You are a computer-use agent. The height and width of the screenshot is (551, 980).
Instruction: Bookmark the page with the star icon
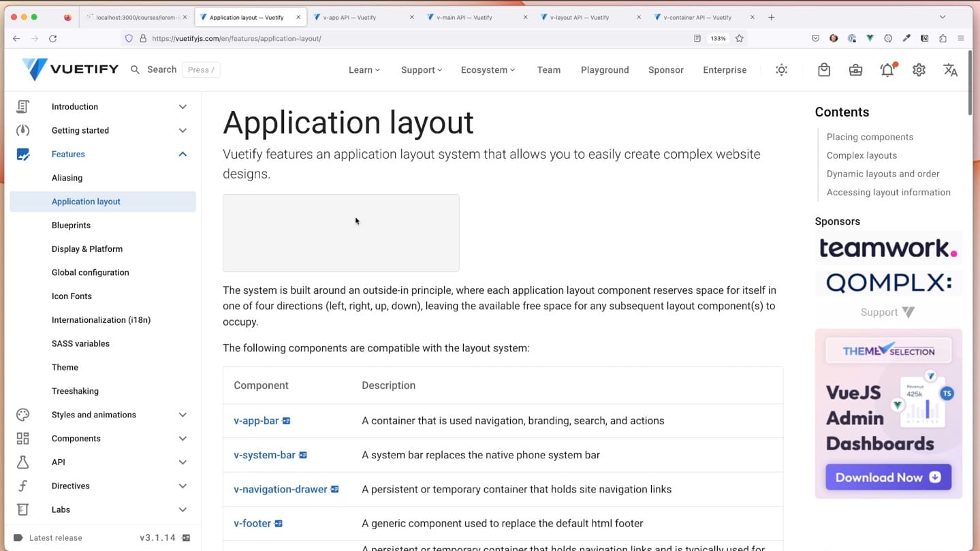tap(739, 39)
